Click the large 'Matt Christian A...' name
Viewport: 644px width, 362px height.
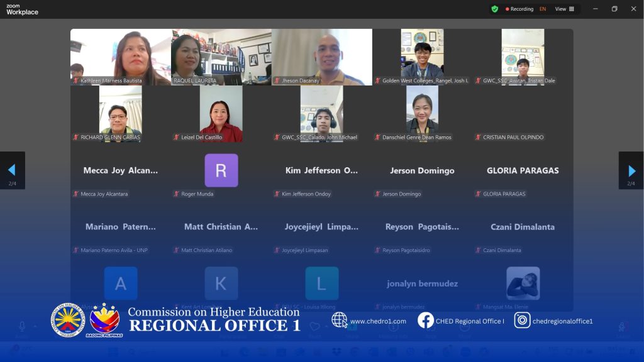(221, 226)
